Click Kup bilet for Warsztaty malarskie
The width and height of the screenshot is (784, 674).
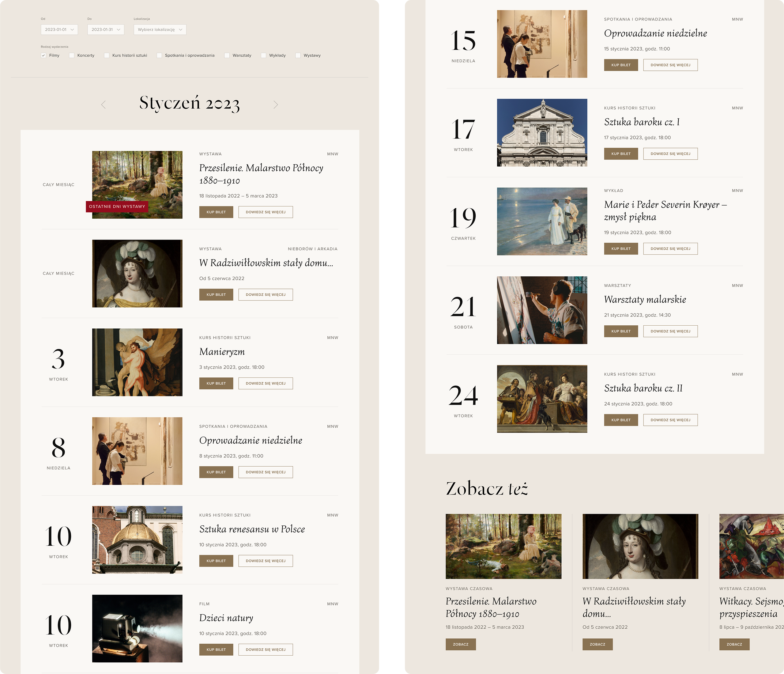pyautogui.click(x=620, y=331)
